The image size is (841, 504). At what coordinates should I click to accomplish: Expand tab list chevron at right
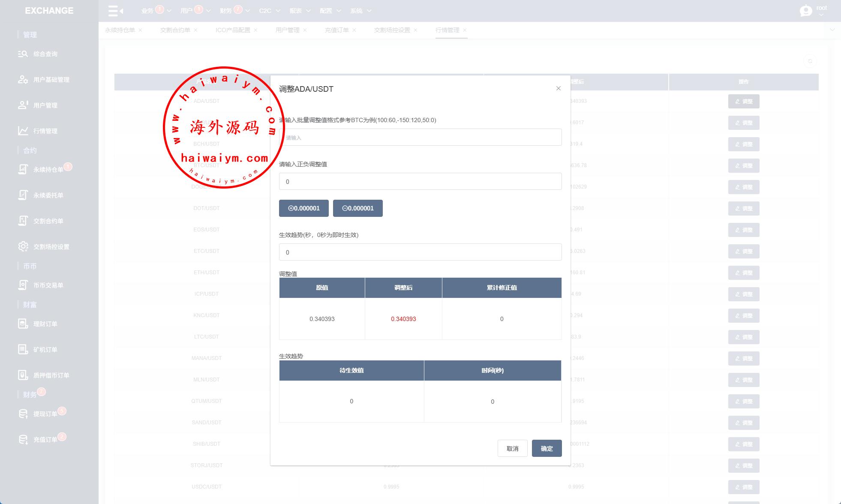pyautogui.click(x=832, y=30)
